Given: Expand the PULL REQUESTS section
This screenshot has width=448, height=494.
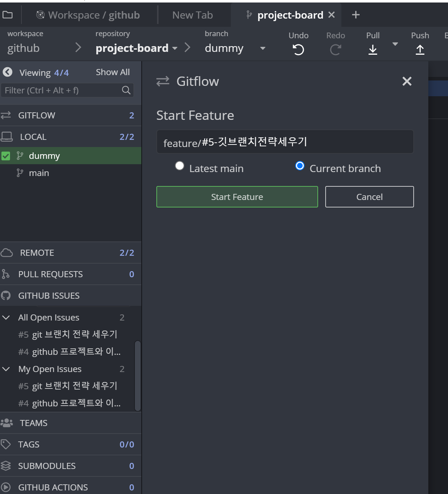Looking at the screenshot, I should point(70,274).
